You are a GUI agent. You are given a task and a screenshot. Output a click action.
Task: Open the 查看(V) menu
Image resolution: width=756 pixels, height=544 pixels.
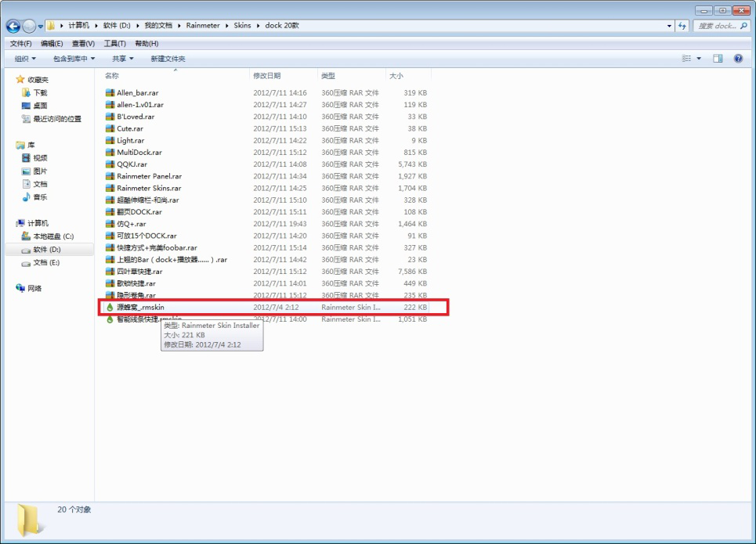(83, 43)
